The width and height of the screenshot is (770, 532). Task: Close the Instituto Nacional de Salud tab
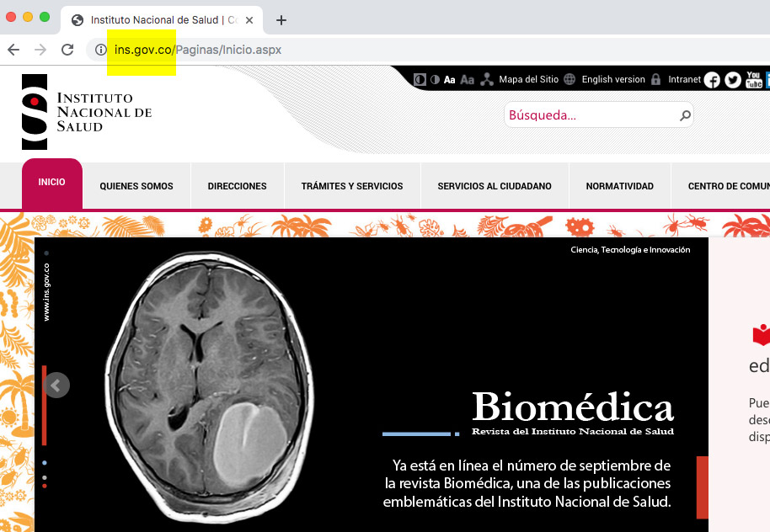tap(249, 20)
